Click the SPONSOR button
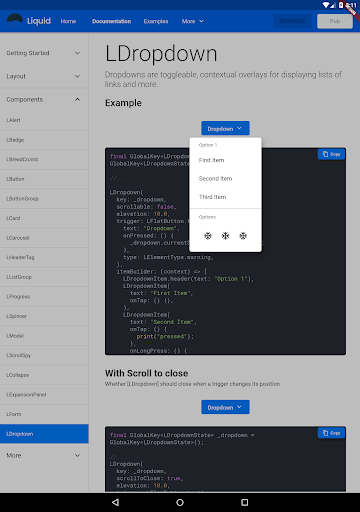 (292, 21)
